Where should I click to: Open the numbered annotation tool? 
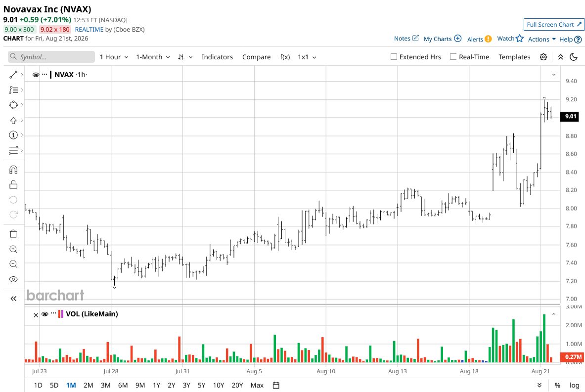(13, 135)
